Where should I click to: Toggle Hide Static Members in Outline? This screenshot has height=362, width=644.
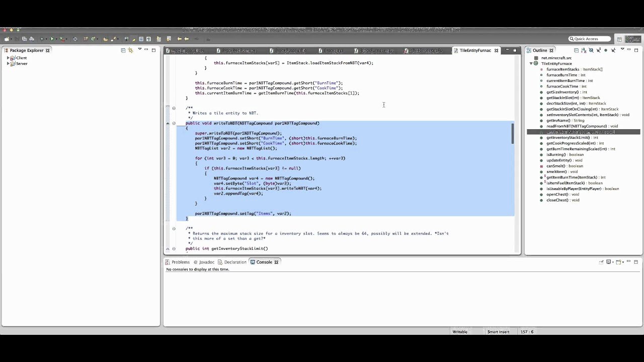(598, 50)
